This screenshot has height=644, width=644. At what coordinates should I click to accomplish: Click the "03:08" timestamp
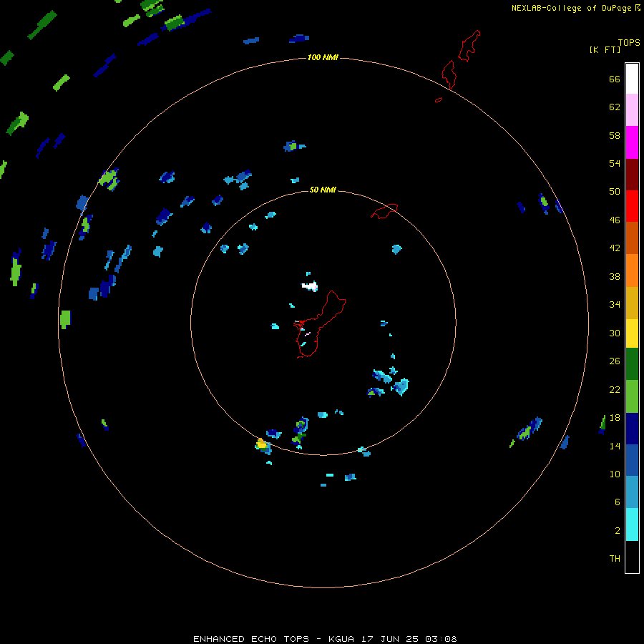(441, 639)
